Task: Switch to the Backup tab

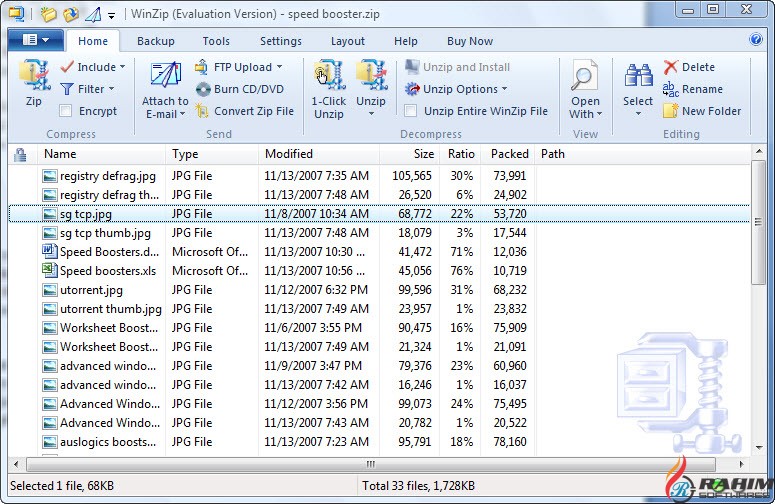Action: tap(155, 41)
